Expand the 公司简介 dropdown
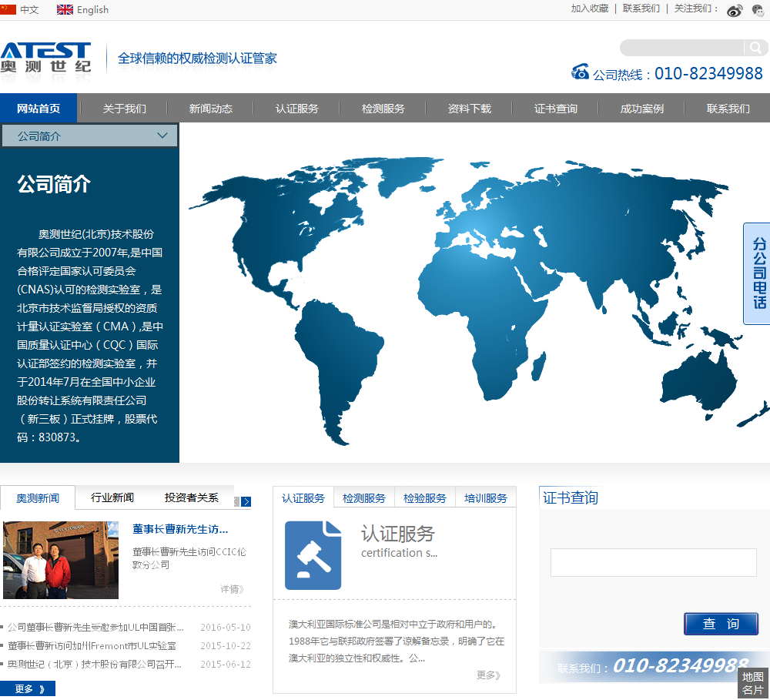The width and height of the screenshot is (770, 700). 89,136
